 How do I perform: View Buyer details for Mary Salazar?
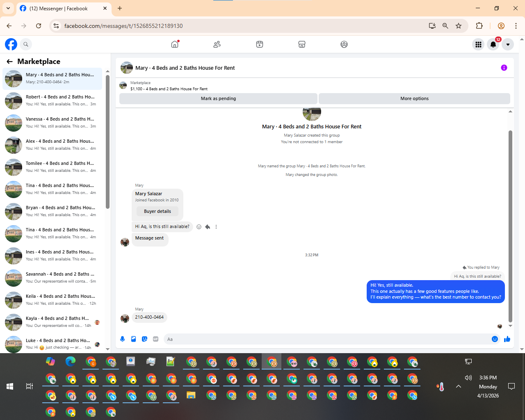click(x=157, y=211)
